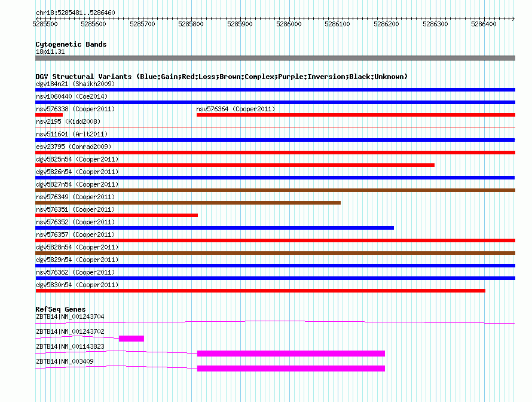
Task: Click the red bar under nsv576364
Action: [356, 115]
